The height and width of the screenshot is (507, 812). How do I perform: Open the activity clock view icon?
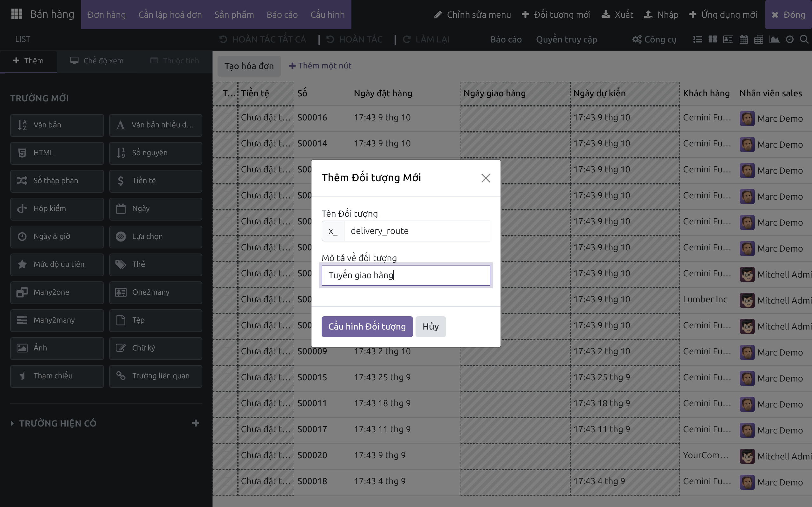789,40
